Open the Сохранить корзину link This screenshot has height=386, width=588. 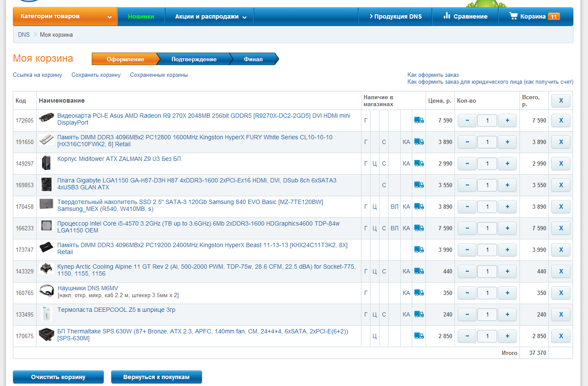(96, 75)
